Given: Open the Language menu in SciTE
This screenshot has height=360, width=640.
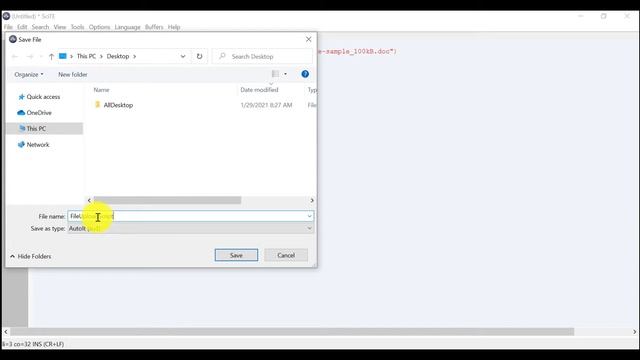Looking at the screenshot, I should tap(127, 27).
